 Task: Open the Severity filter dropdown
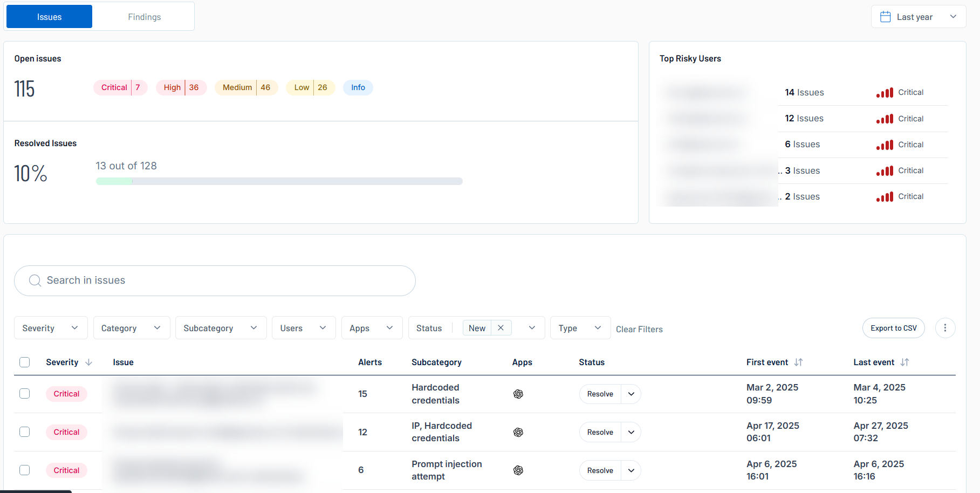tap(51, 328)
